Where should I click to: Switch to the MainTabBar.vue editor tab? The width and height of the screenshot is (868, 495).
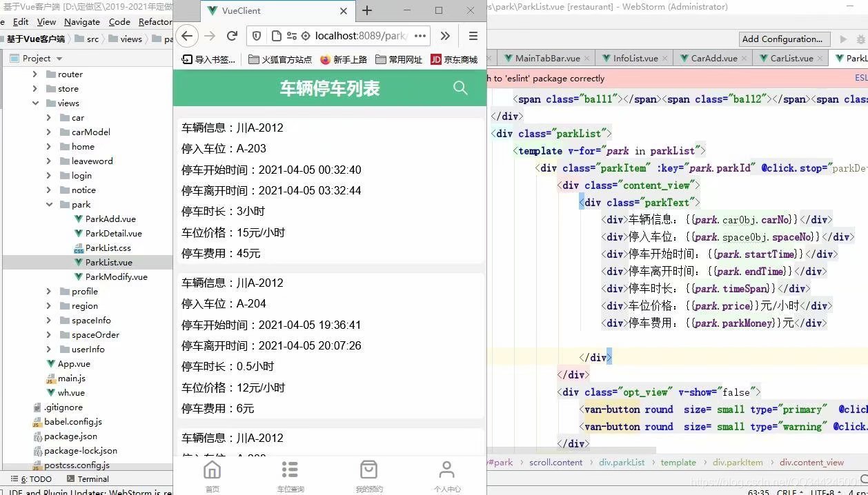(x=547, y=58)
